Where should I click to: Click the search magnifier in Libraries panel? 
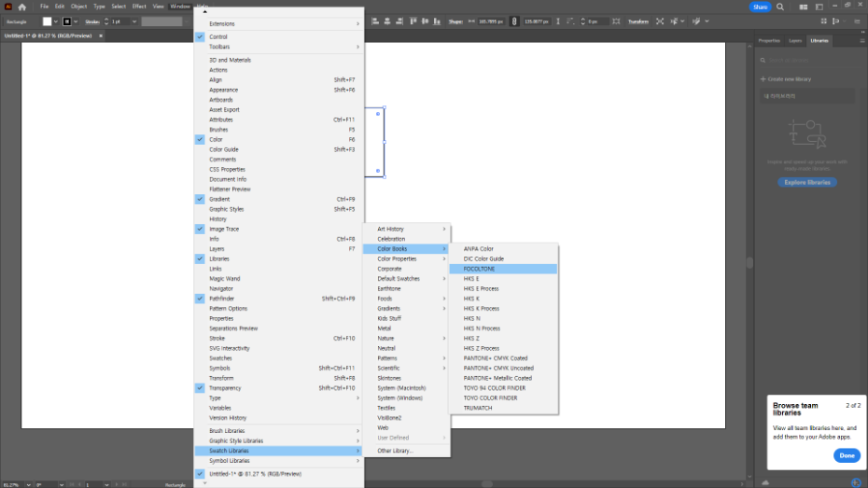(763, 60)
